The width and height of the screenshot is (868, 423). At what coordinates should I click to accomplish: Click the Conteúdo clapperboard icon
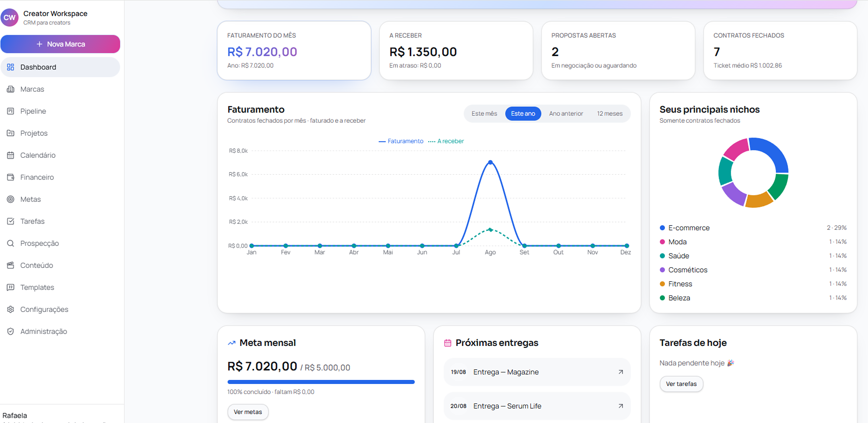coord(10,265)
